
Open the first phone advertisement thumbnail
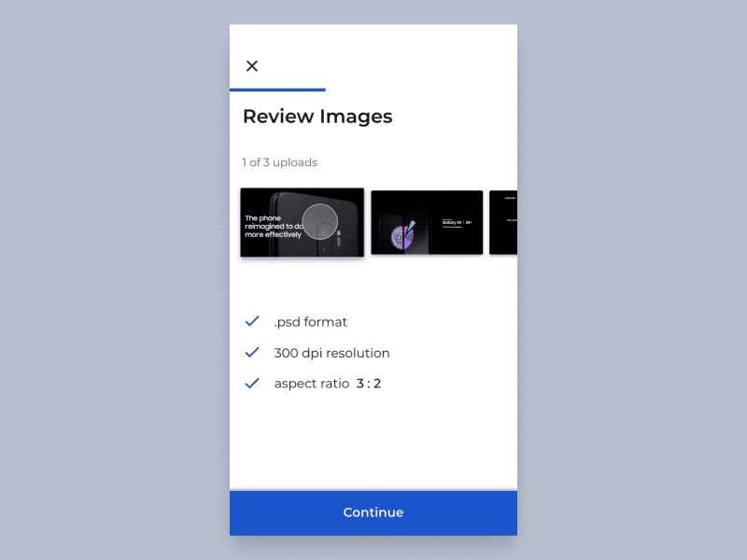(303, 222)
